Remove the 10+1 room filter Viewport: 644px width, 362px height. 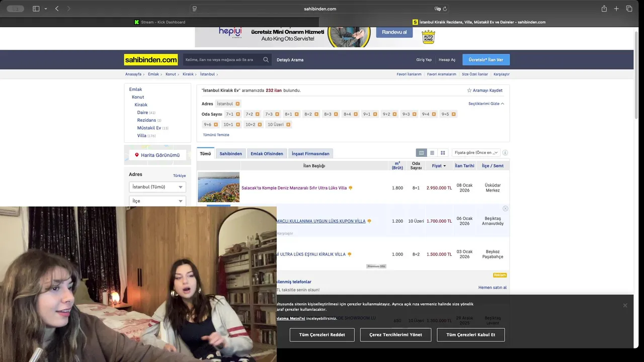click(x=238, y=125)
